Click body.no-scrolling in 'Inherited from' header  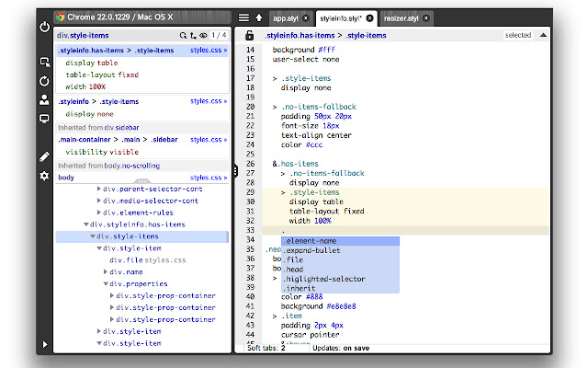[132, 166]
